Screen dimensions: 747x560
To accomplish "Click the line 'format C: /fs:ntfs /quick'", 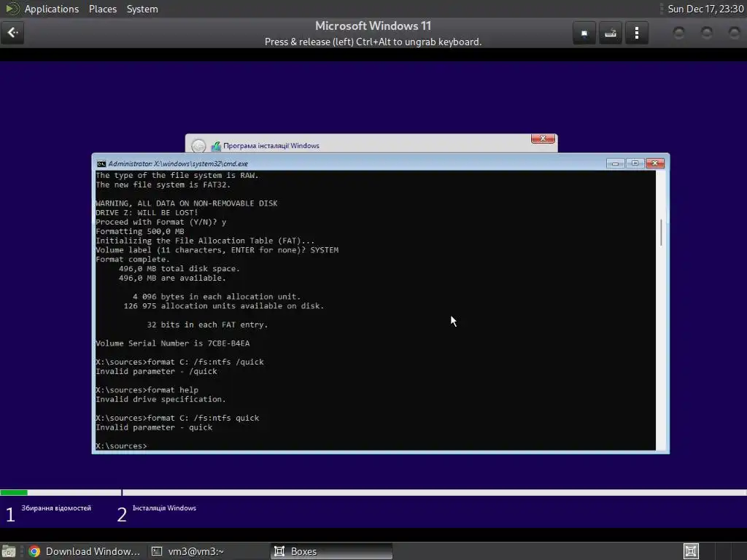I will 205,362.
